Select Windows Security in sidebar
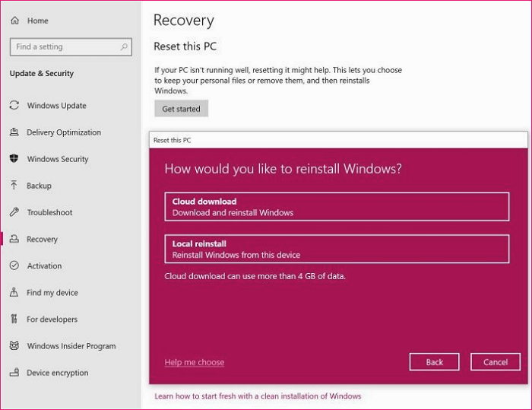The height and width of the screenshot is (410, 532). 58,159
